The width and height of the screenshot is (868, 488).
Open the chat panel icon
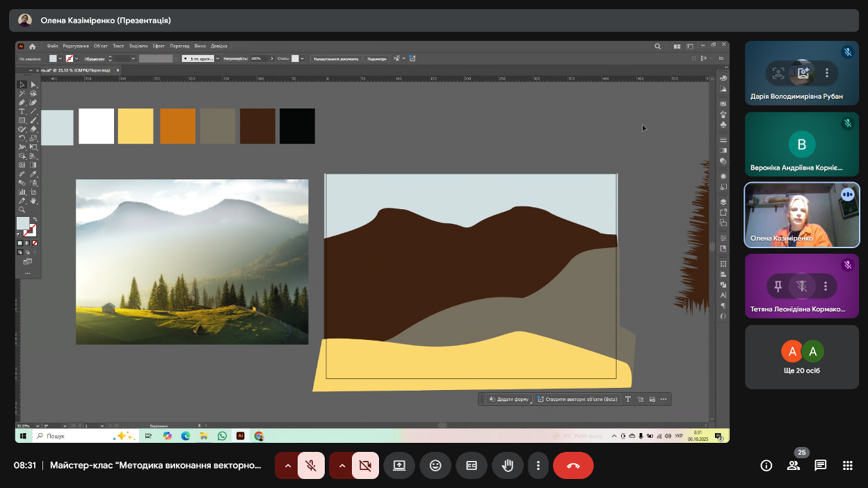[x=821, y=466]
